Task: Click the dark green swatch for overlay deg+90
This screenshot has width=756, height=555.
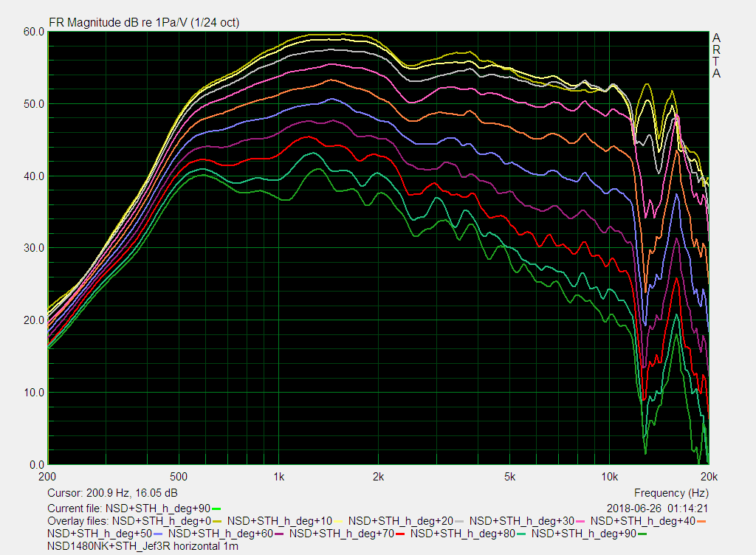Action: coord(642,534)
